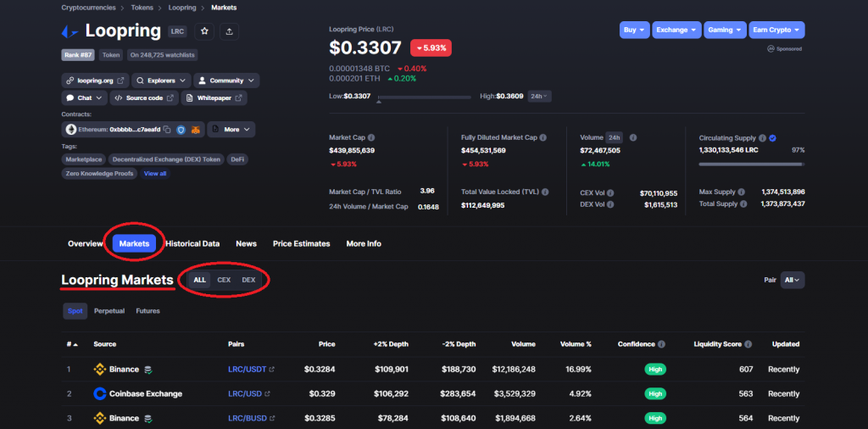Click the Volume 24h selector badge
This screenshot has width=868, height=429.
pos(614,137)
